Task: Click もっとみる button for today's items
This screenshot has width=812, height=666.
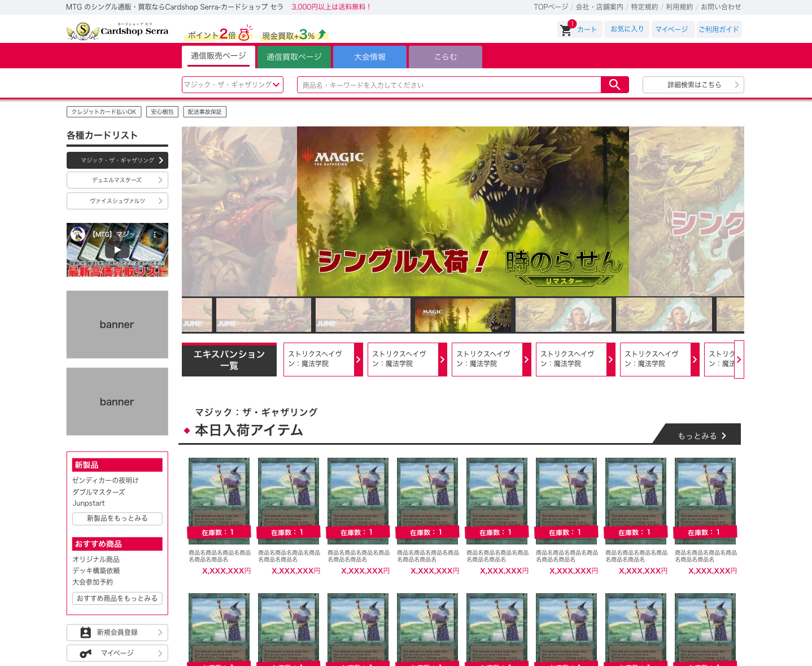Action: tap(701, 436)
